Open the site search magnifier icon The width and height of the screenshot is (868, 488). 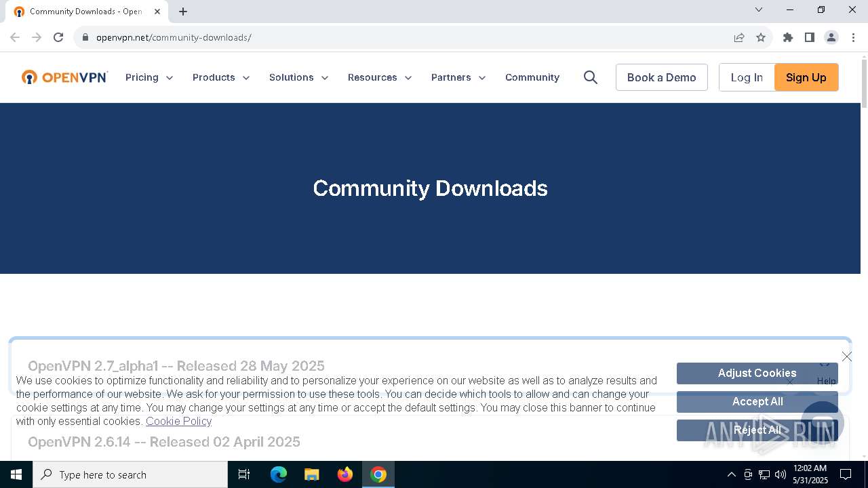coord(591,77)
